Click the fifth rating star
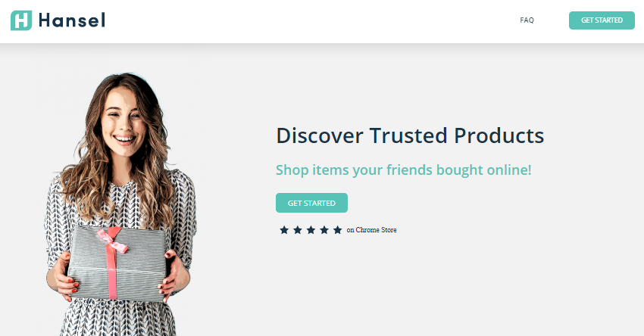 coord(338,230)
